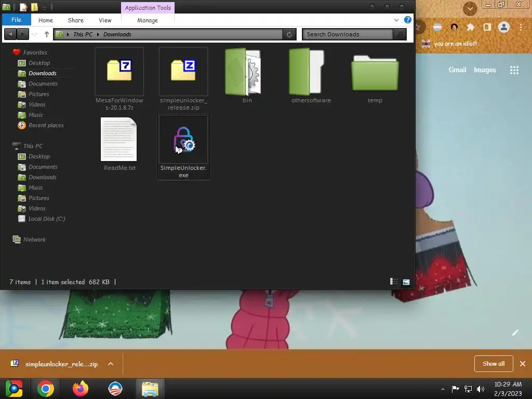Open Documents under This PC

pyautogui.click(x=43, y=167)
